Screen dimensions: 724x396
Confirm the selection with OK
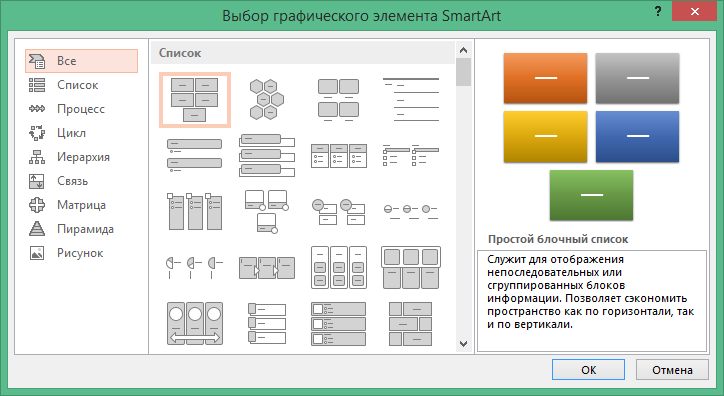(588, 370)
